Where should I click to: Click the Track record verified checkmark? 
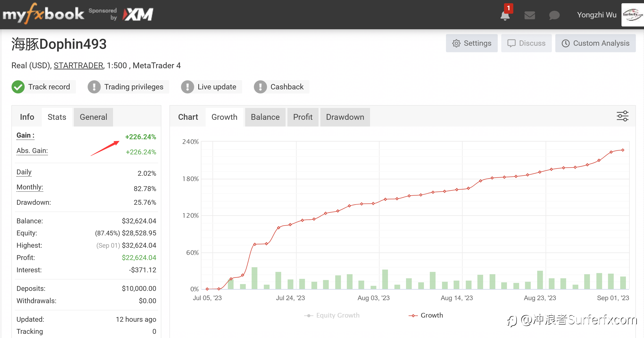(18, 87)
